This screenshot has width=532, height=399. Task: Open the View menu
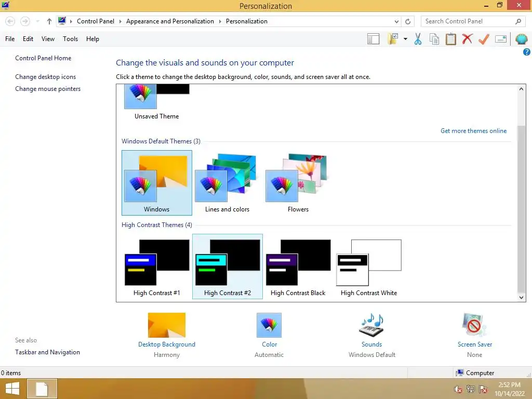(x=48, y=39)
